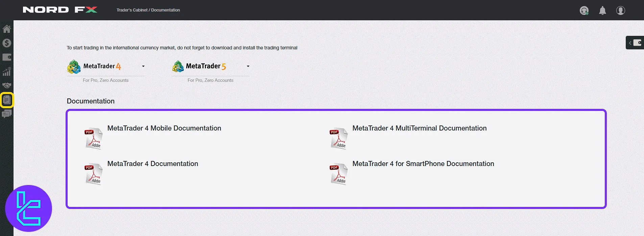The height and width of the screenshot is (236, 644).
Task: Click the 'To start trading' instruction text
Action: (182, 48)
